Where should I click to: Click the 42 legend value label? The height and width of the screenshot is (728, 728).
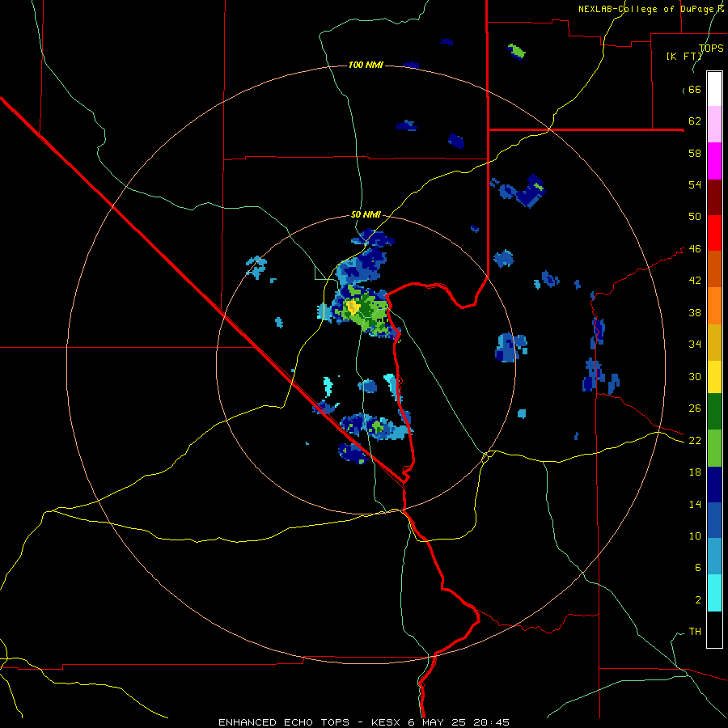click(x=695, y=281)
